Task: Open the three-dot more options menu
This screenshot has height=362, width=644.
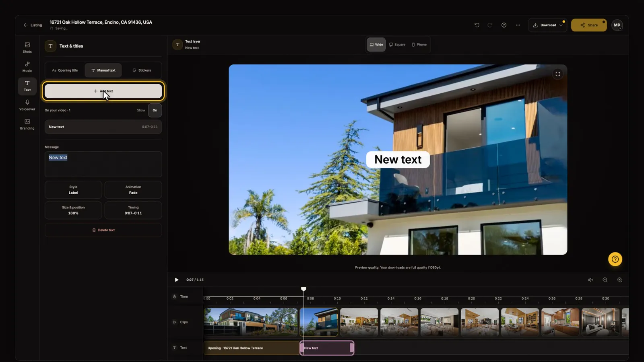Action: point(518,25)
